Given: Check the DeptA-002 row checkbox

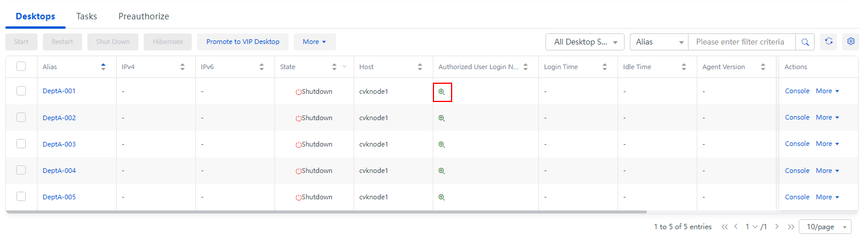Looking at the screenshot, I should click(21, 117).
